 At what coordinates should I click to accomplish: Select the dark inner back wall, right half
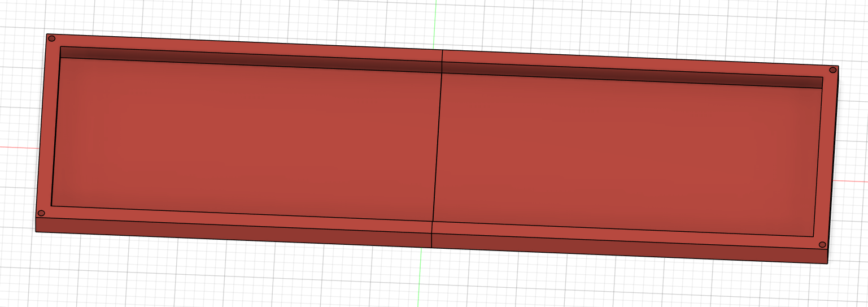click(x=632, y=75)
